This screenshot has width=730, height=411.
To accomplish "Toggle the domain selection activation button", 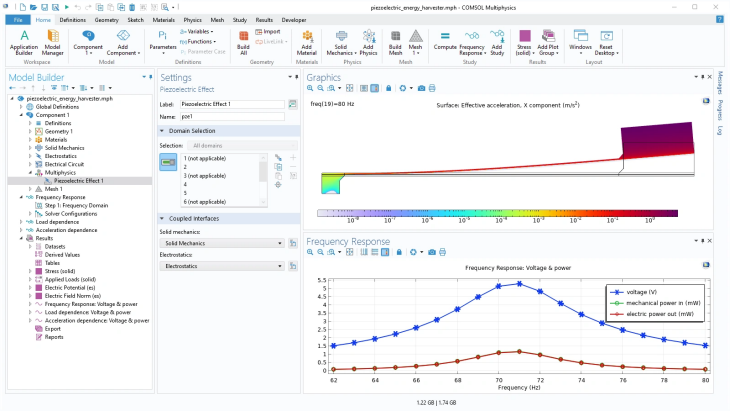I will (x=168, y=162).
